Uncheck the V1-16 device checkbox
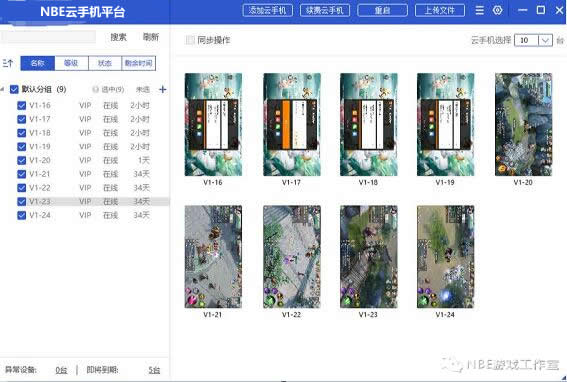The height and width of the screenshot is (382, 567). click(x=22, y=105)
